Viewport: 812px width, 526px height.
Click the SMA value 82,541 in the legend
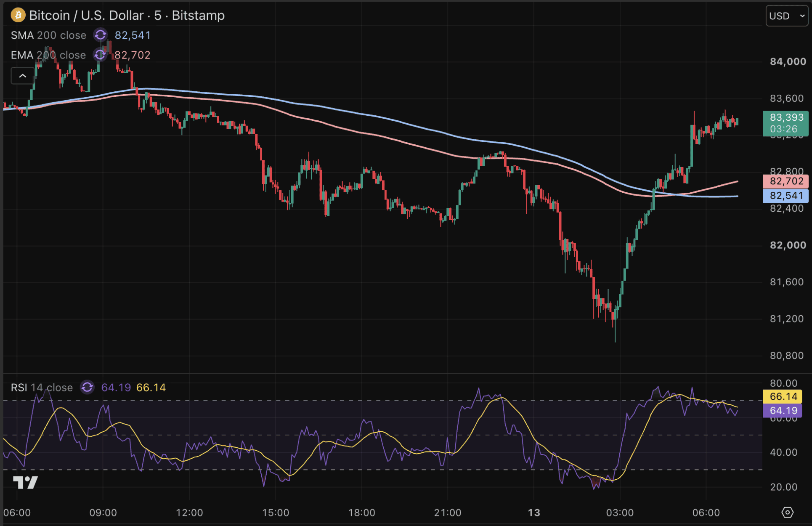click(x=133, y=35)
